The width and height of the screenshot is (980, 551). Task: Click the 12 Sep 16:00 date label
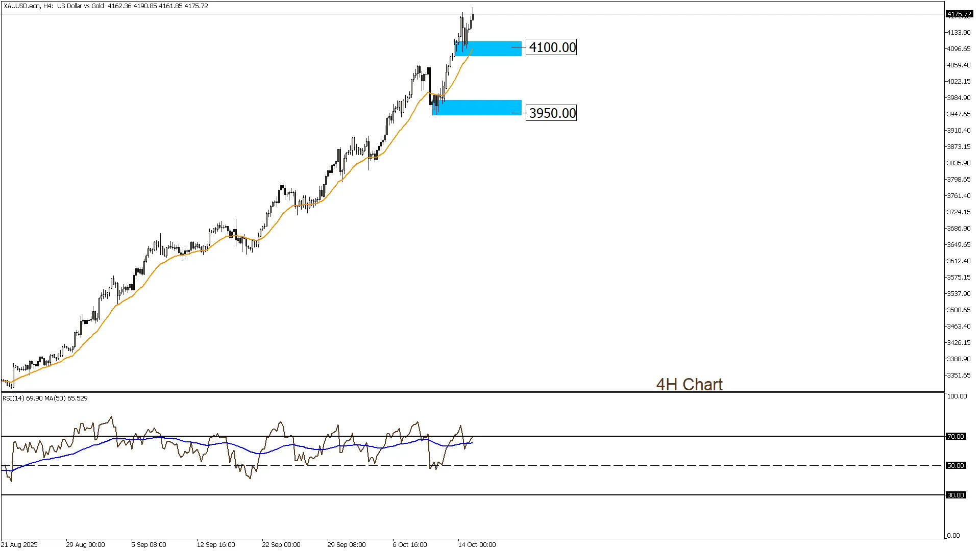[x=216, y=544]
